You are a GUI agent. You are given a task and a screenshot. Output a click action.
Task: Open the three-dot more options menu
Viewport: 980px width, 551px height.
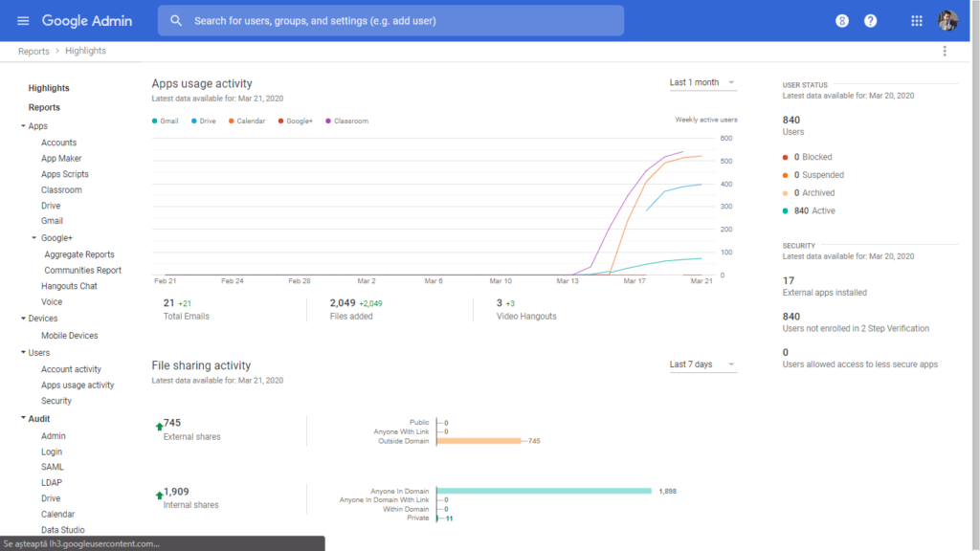tap(945, 52)
